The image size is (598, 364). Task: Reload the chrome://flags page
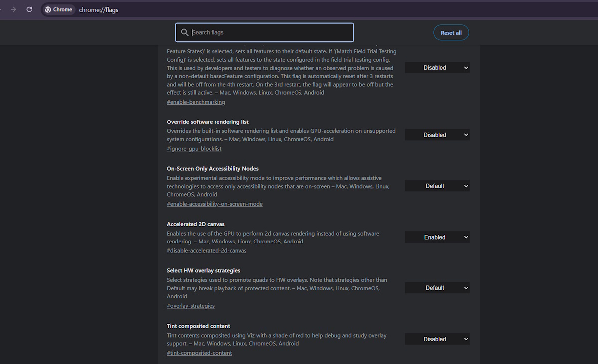29,9
